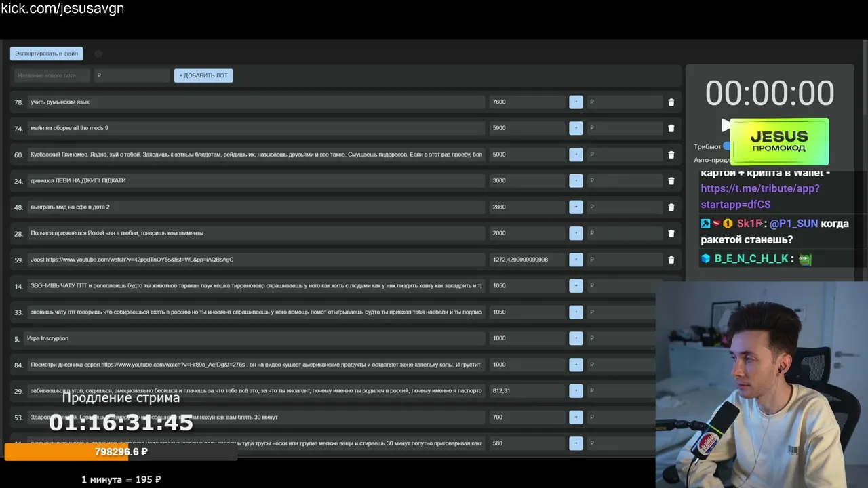
Task: Add amount to lot priced 7600
Action: coord(576,102)
